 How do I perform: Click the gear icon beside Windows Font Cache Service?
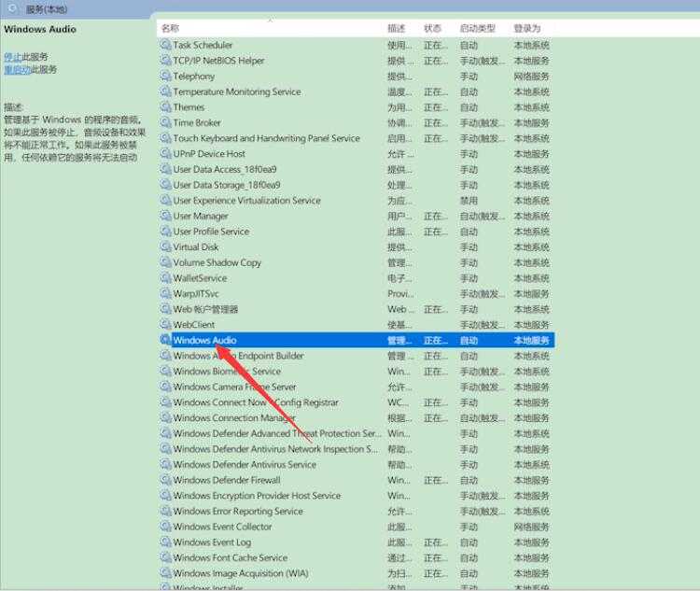point(165,557)
